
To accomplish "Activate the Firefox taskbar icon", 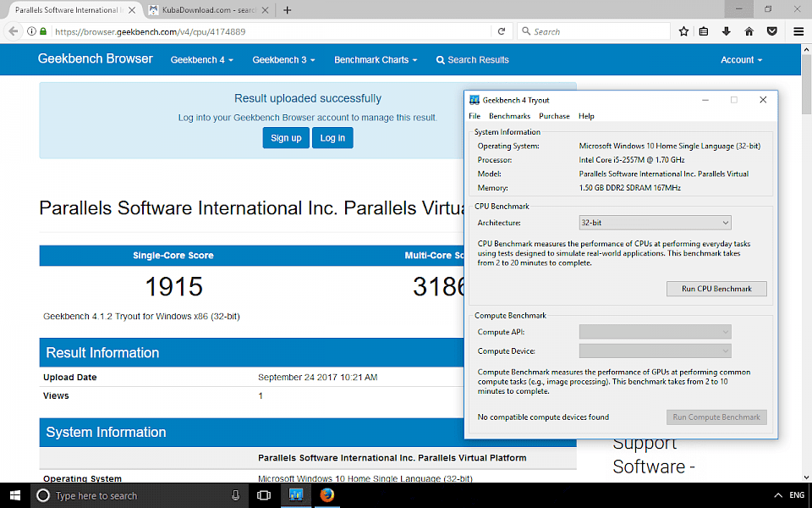I will [326, 495].
